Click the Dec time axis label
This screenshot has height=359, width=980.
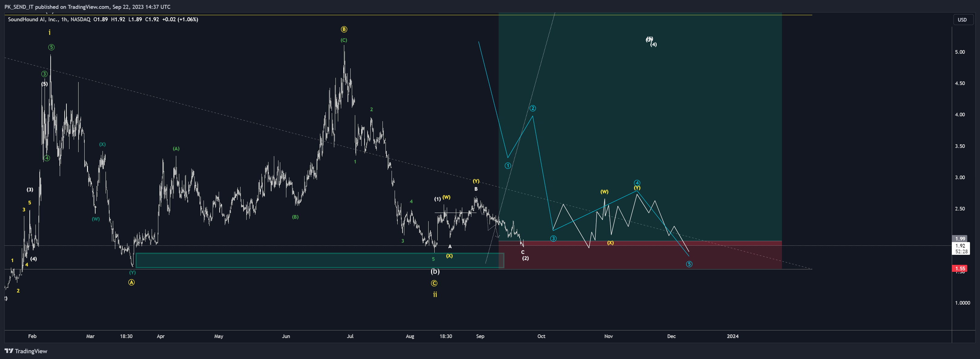click(672, 337)
